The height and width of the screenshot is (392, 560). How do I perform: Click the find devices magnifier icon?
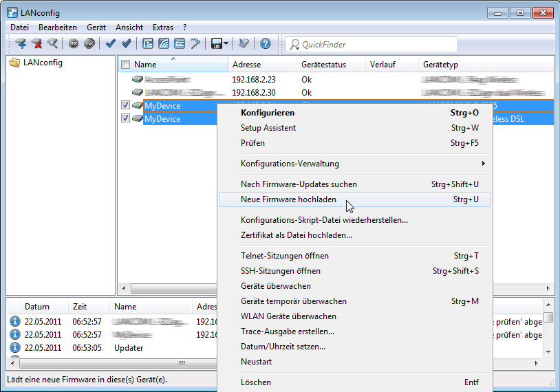click(52, 44)
